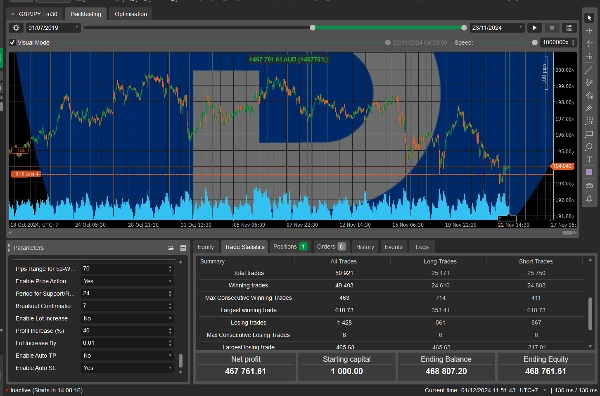The width and height of the screenshot is (600, 396).
Task: Click Lot Increase By stepper arrows
Action: (170, 343)
